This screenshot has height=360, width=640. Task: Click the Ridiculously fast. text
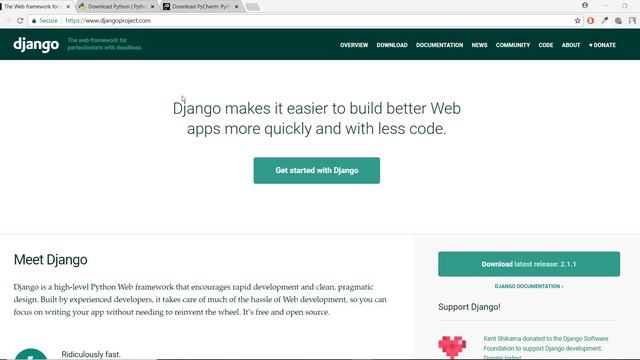tap(91, 354)
